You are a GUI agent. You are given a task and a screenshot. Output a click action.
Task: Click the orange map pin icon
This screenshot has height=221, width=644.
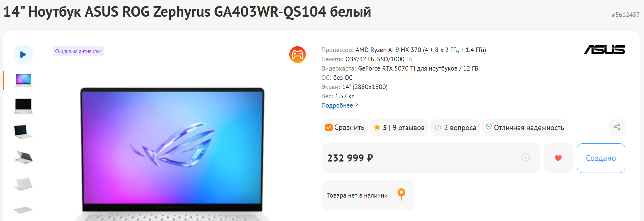401,194
